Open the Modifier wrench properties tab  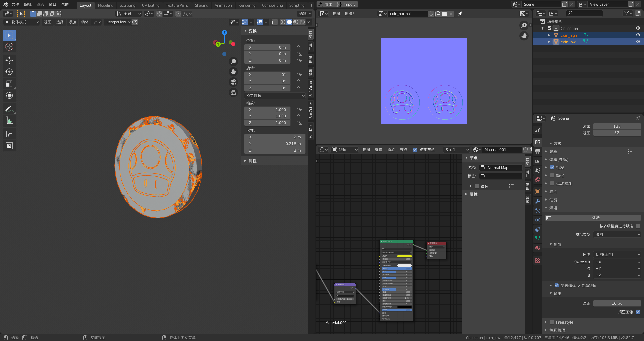point(538,201)
